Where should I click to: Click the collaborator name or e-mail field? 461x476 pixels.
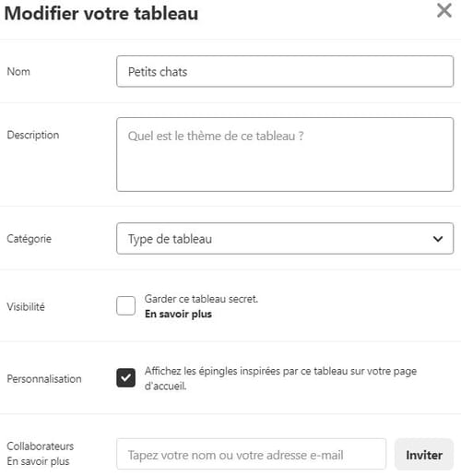click(x=251, y=454)
